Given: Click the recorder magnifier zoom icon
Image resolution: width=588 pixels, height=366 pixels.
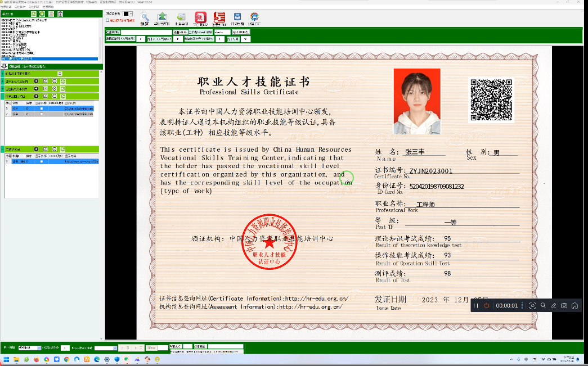Looking at the screenshot, I should point(542,305).
